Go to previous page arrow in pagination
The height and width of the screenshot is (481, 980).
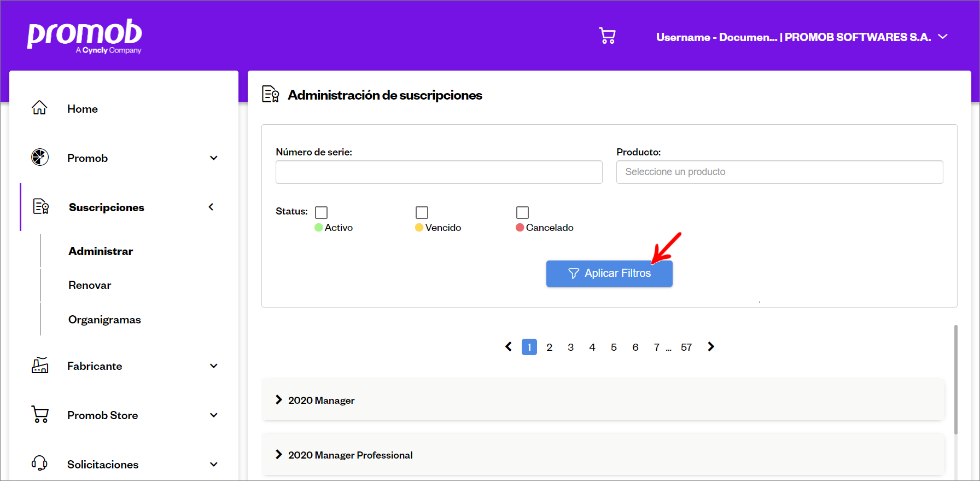tap(509, 346)
